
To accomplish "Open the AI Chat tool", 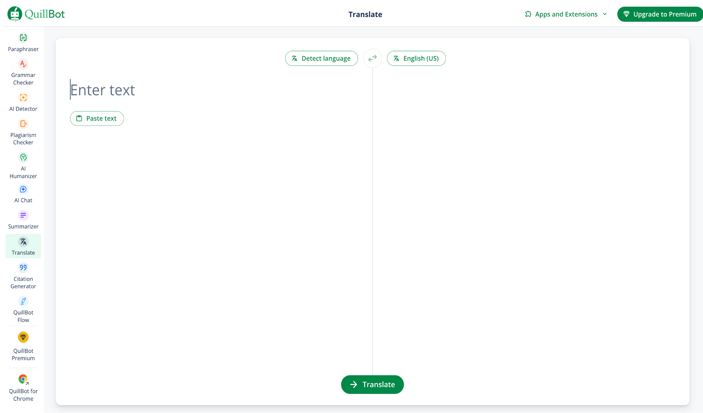I will 23,194.
